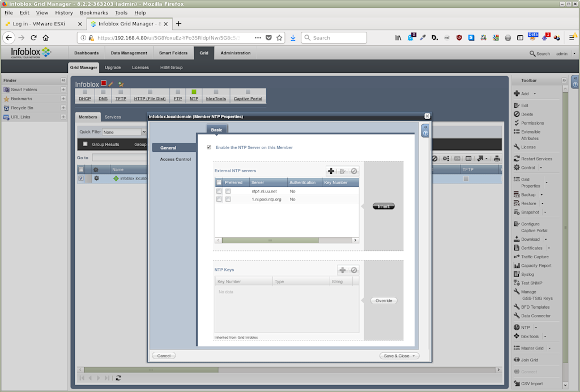Mark 1.nl.pool.ntp.org as preferred
Image resolution: width=580 pixels, height=392 pixels.
tap(228, 199)
